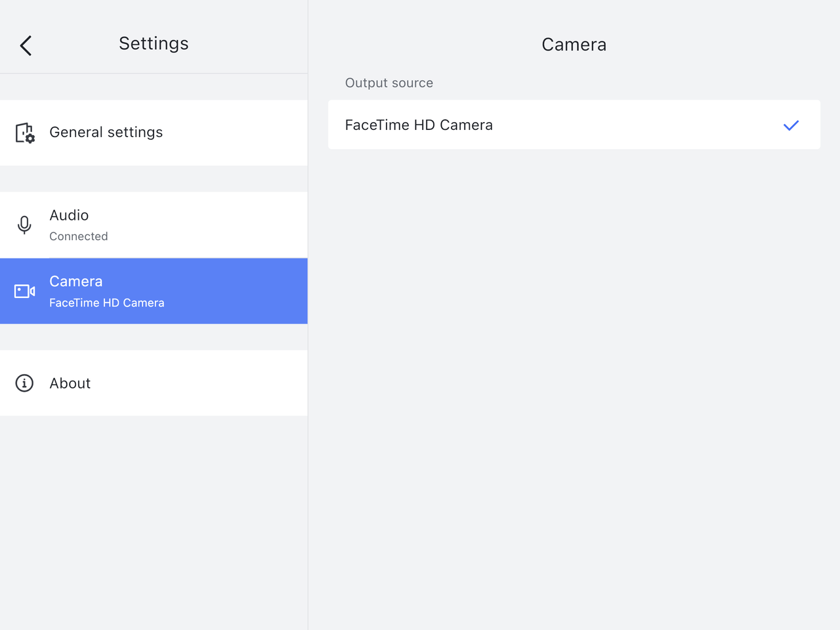
Task: Click the Audio microphone icon
Action: click(24, 225)
